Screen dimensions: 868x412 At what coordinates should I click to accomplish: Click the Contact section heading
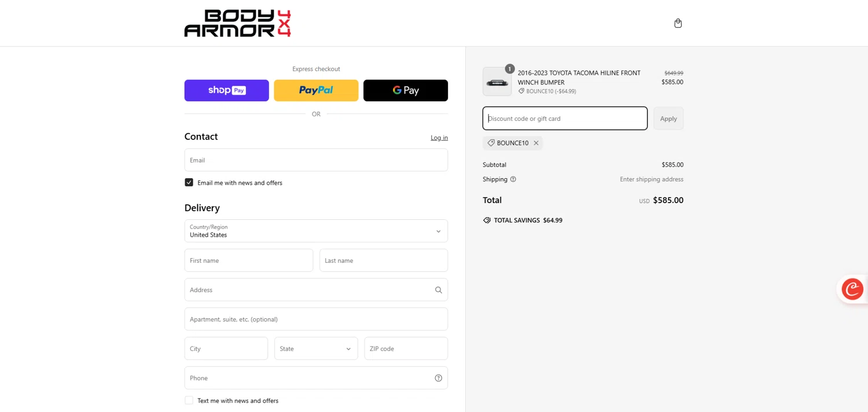click(x=201, y=137)
